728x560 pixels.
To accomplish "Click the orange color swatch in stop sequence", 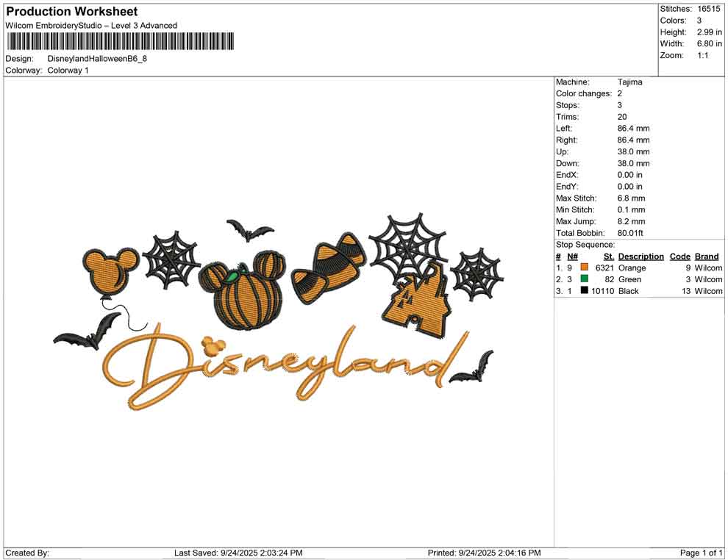I will [x=584, y=268].
